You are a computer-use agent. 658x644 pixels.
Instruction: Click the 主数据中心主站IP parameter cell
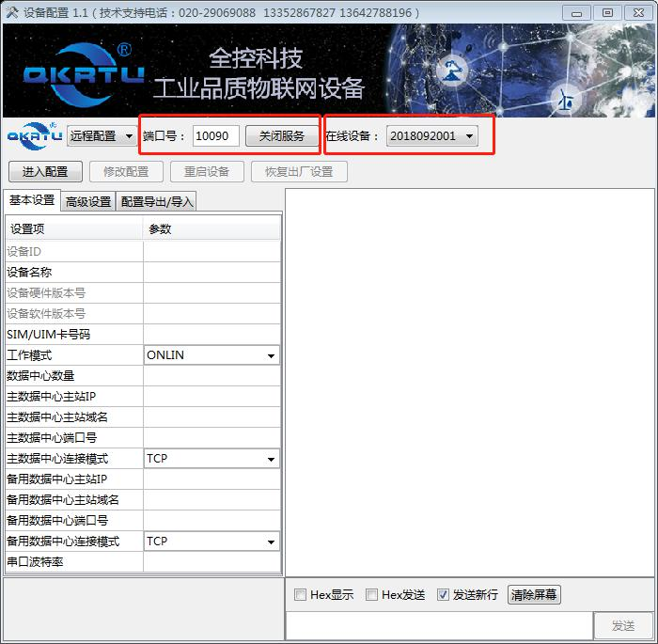(x=211, y=397)
